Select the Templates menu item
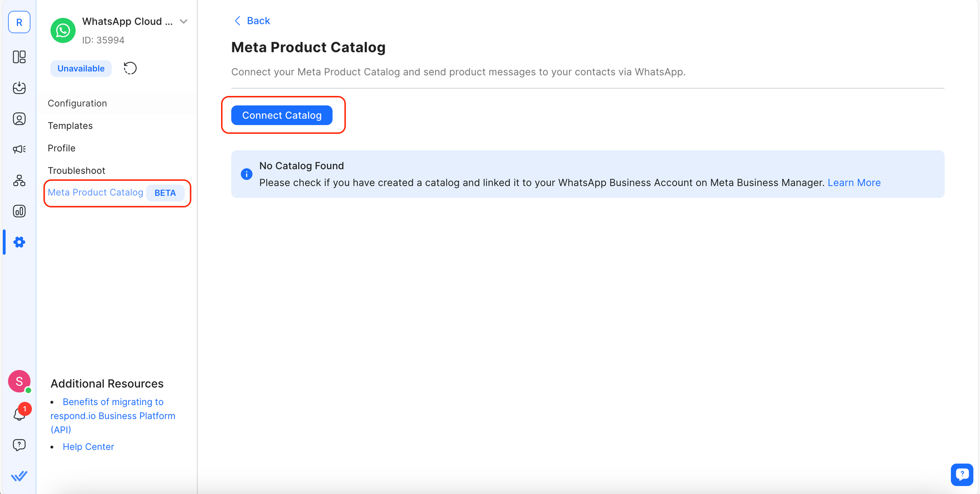Image resolution: width=980 pixels, height=494 pixels. pyautogui.click(x=70, y=126)
